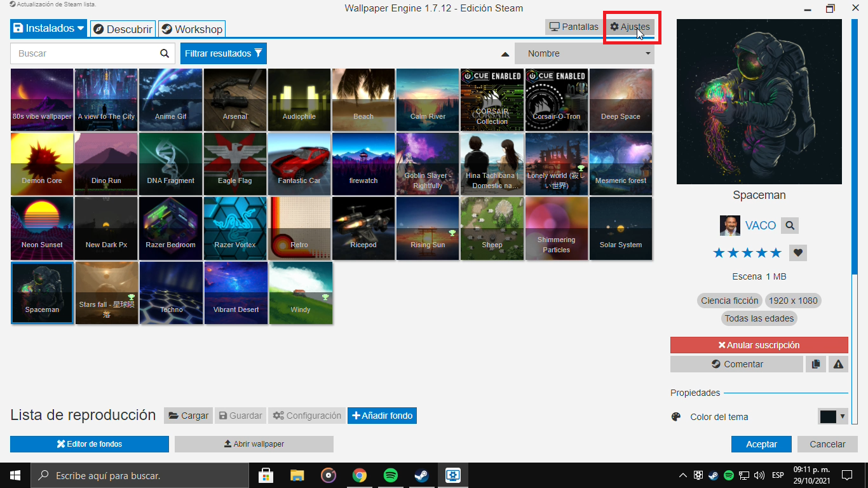Launch Google Chrome from the taskbar

[360, 475]
